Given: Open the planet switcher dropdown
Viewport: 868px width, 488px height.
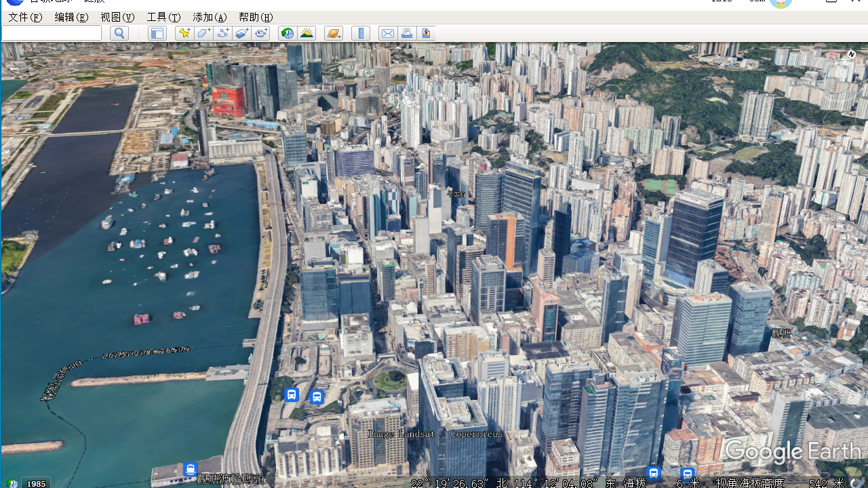Looking at the screenshot, I should pos(333,33).
